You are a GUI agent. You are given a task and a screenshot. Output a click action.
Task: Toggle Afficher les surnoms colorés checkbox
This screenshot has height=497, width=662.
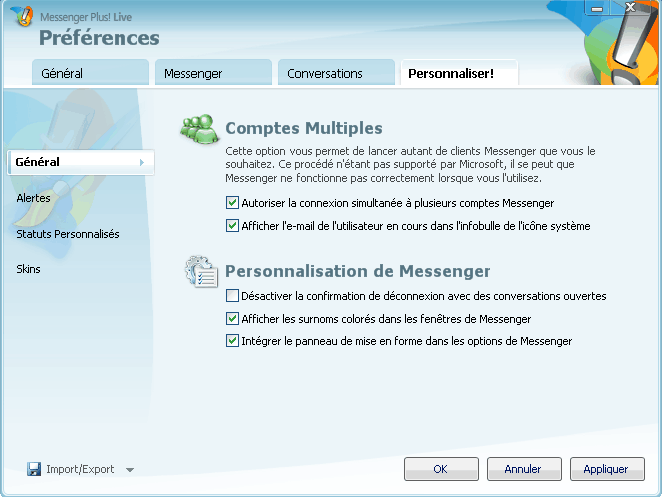232,319
